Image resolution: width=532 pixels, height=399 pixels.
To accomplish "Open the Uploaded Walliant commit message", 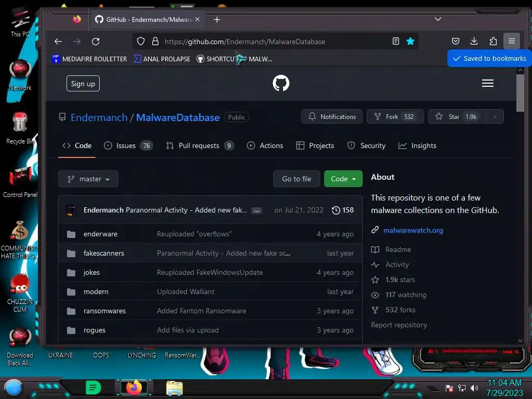I will pos(185,292).
